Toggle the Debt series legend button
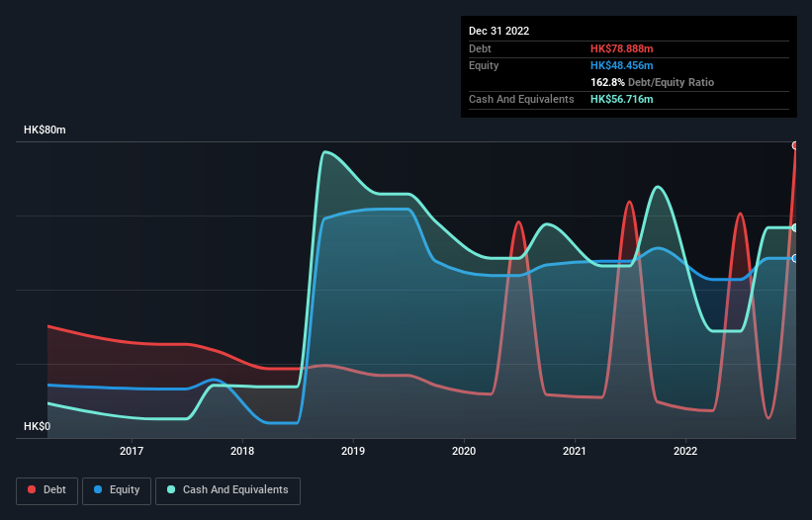Viewport: 812px width, 520px height. pyautogui.click(x=47, y=490)
